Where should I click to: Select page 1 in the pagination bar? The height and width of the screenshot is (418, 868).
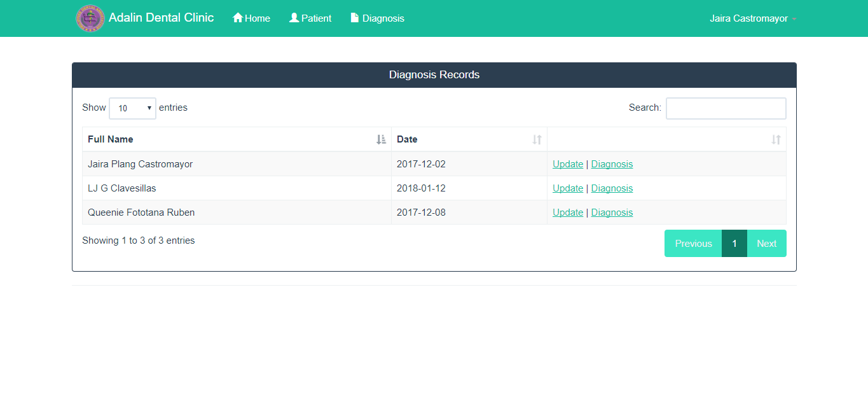tap(734, 243)
